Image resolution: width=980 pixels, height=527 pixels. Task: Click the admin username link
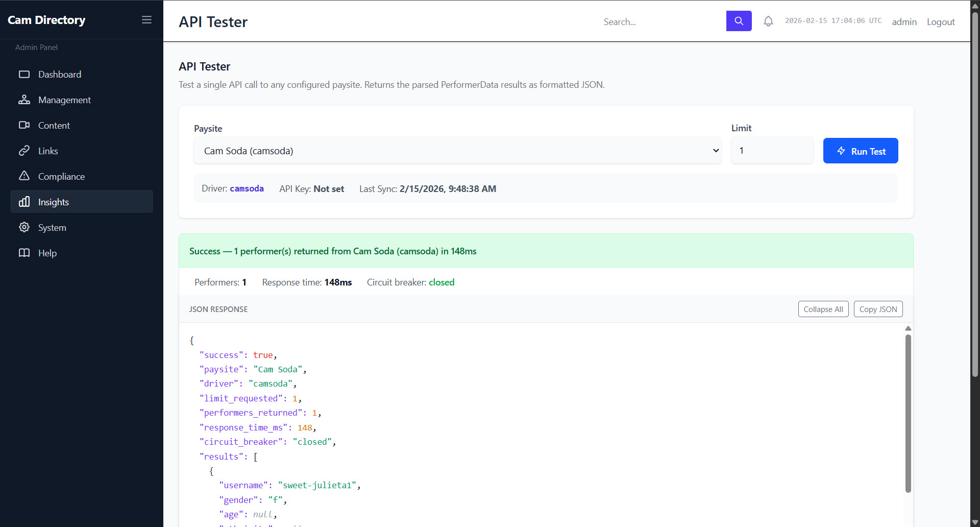[x=904, y=22]
